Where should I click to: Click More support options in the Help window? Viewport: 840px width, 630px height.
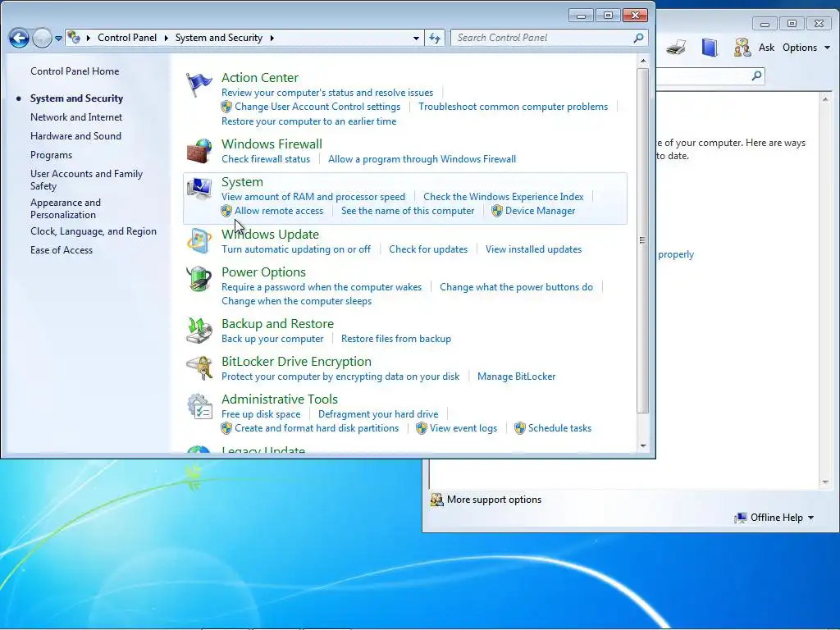(x=494, y=500)
